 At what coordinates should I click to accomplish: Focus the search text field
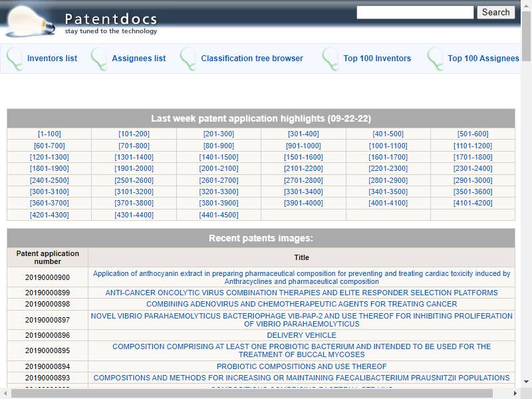(x=415, y=12)
